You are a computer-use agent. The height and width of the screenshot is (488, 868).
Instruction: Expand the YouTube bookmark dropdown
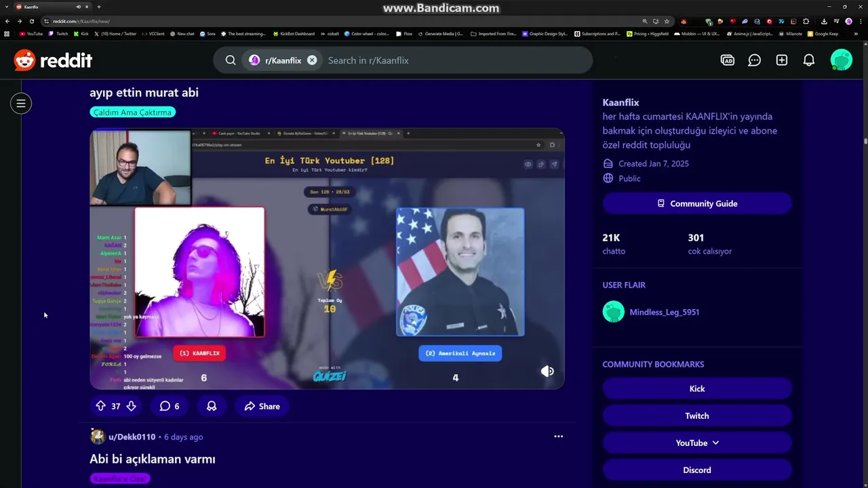click(697, 443)
